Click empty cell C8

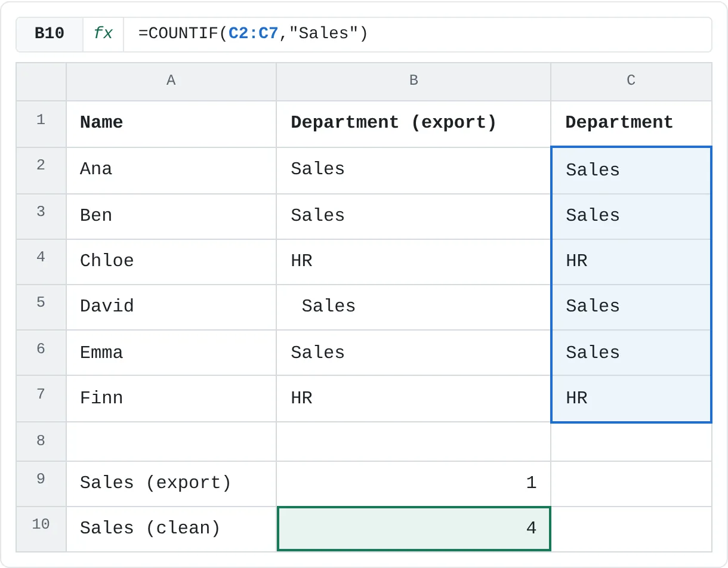pos(631,442)
